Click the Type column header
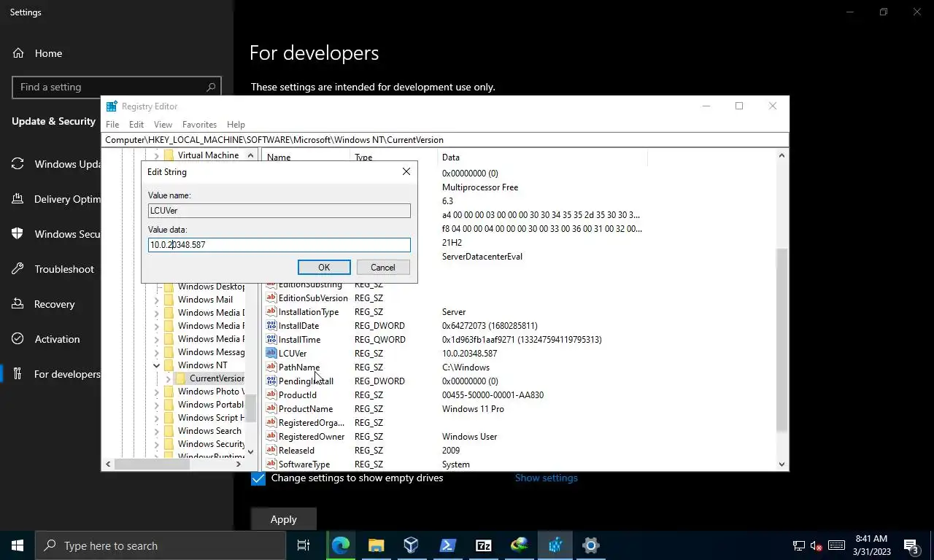Viewport: 934px width, 560px height. [394, 157]
